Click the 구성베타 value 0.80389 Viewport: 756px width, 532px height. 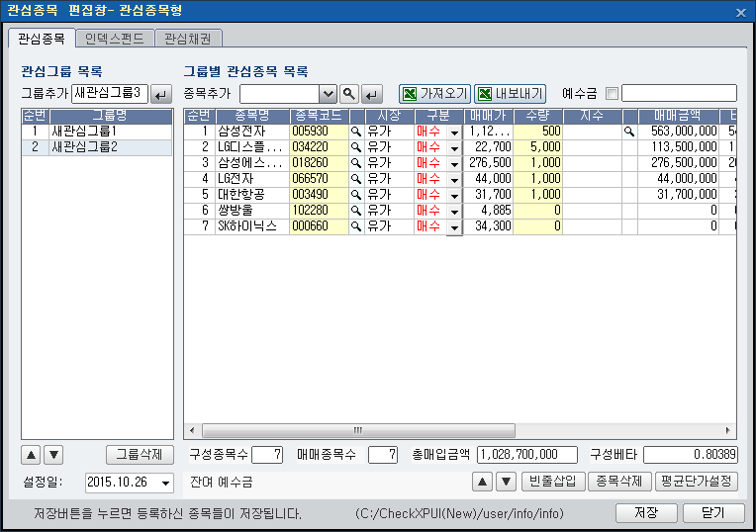click(x=690, y=455)
